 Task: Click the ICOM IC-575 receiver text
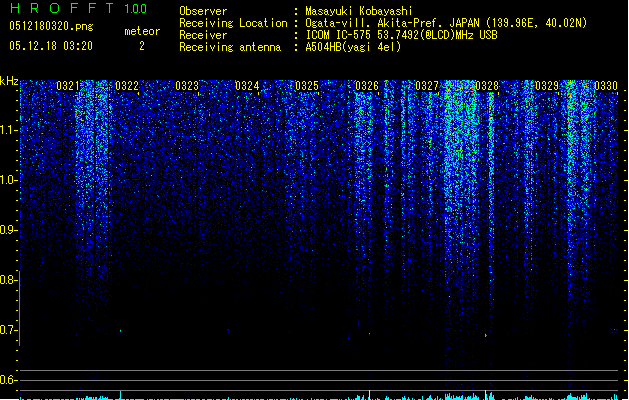[401, 35]
